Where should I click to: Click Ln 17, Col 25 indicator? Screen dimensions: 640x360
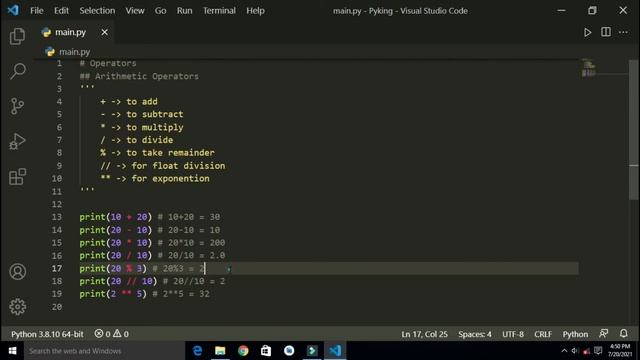point(424,334)
